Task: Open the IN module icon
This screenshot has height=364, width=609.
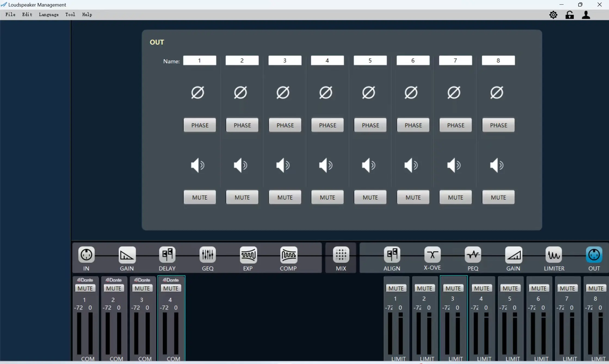Action: 86,255
